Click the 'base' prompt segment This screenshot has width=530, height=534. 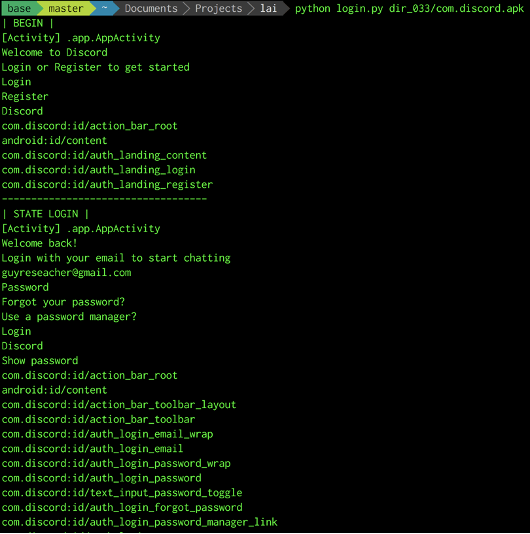click(19, 8)
